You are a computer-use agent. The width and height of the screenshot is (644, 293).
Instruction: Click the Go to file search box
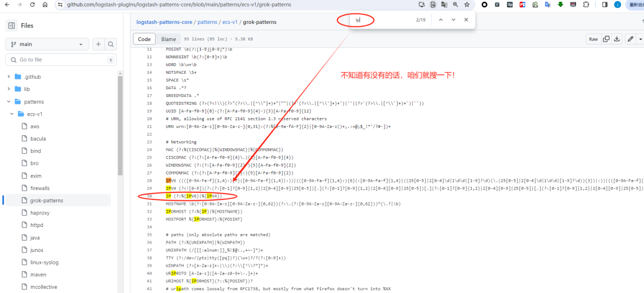coord(61,60)
